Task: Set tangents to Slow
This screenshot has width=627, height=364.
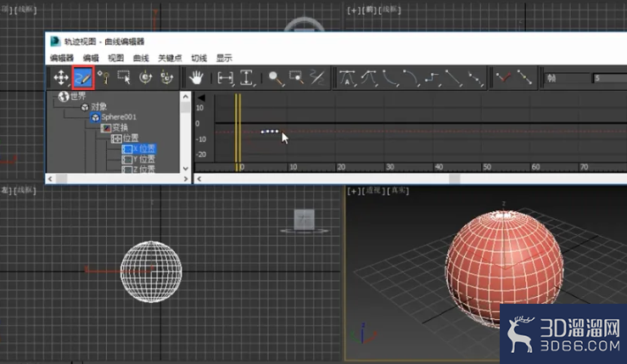Action: 411,77
